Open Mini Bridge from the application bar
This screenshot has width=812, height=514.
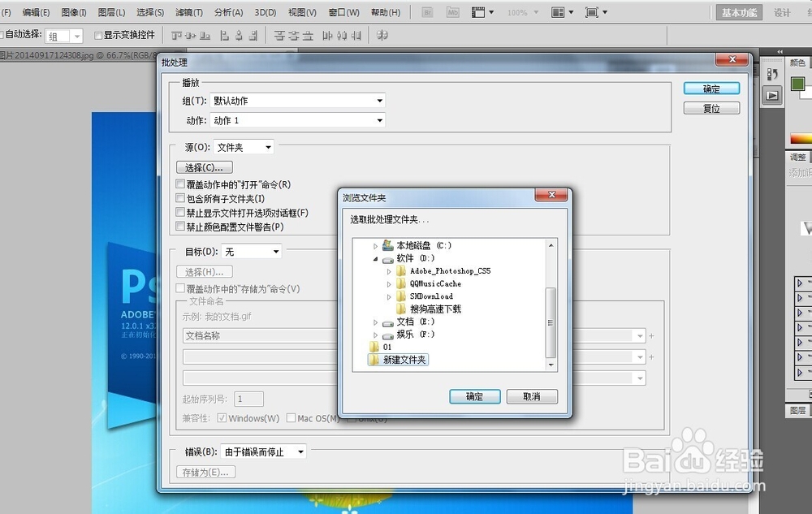click(x=451, y=11)
